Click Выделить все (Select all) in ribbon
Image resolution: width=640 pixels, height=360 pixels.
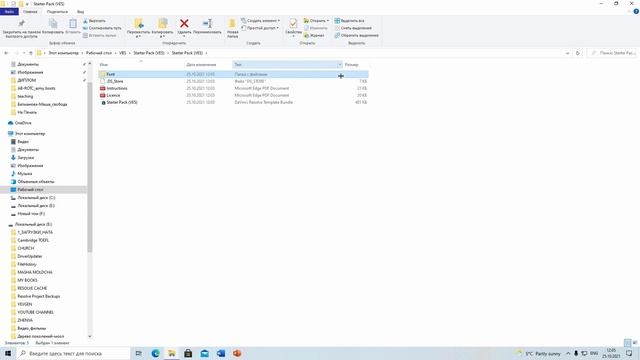click(349, 21)
